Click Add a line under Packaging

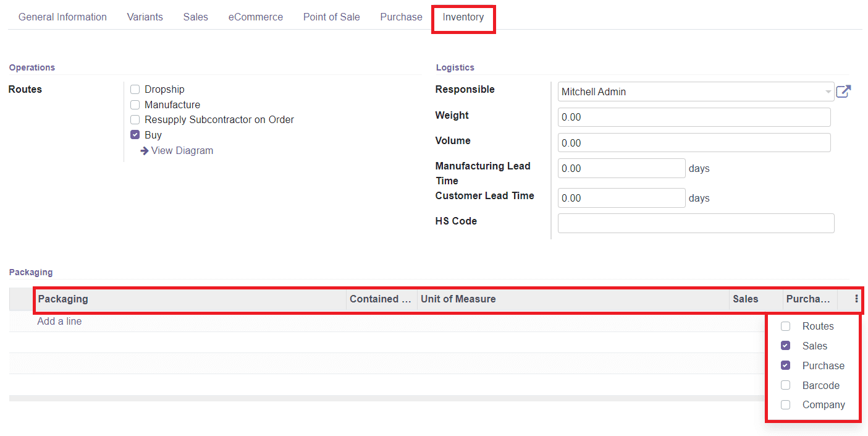[59, 321]
